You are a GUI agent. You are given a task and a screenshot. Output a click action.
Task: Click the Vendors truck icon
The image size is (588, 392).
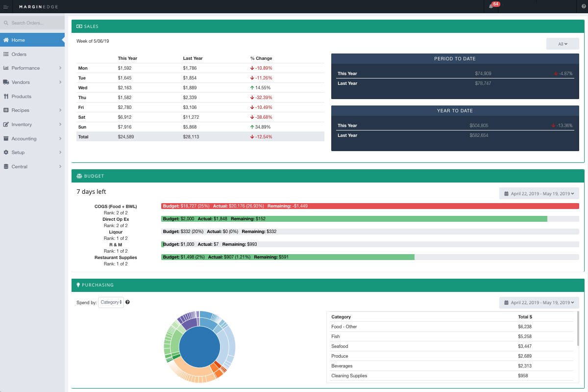6,82
